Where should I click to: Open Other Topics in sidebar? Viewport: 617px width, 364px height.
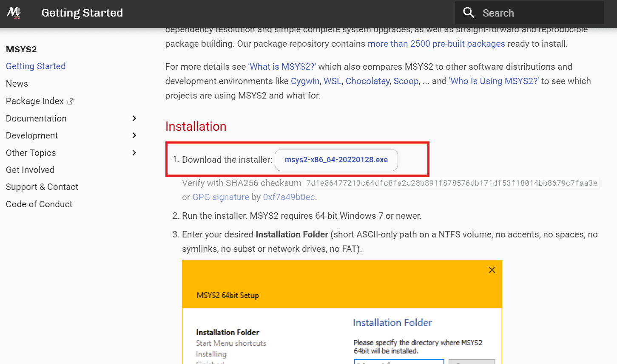(x=31, y=153)
